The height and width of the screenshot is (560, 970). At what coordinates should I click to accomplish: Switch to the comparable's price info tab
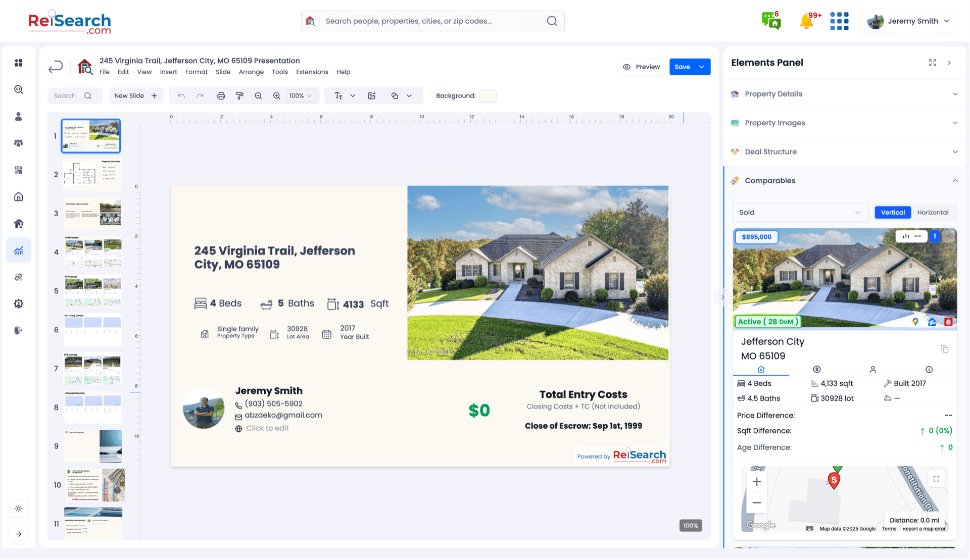[816, 370]
